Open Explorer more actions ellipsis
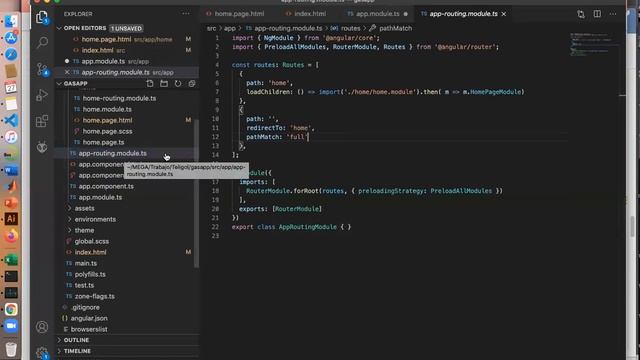This screenshot has width=640, height=360. coord(186,14)
